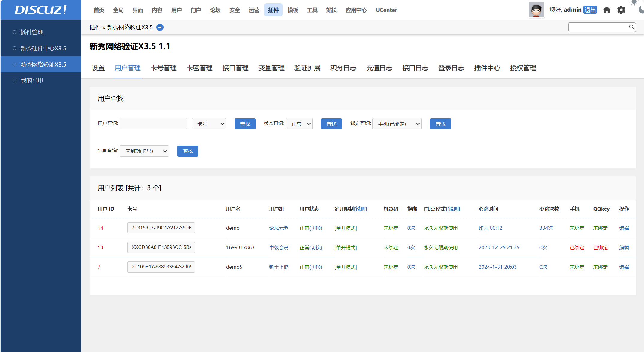Click the 用户查询 text input
644x352 pixels.
pos(153,123)
